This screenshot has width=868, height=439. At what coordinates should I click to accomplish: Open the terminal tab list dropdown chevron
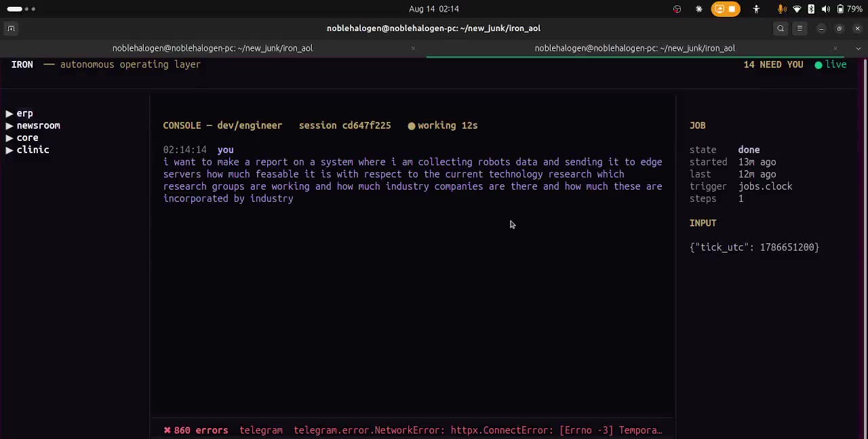click(x=858, y=48)
